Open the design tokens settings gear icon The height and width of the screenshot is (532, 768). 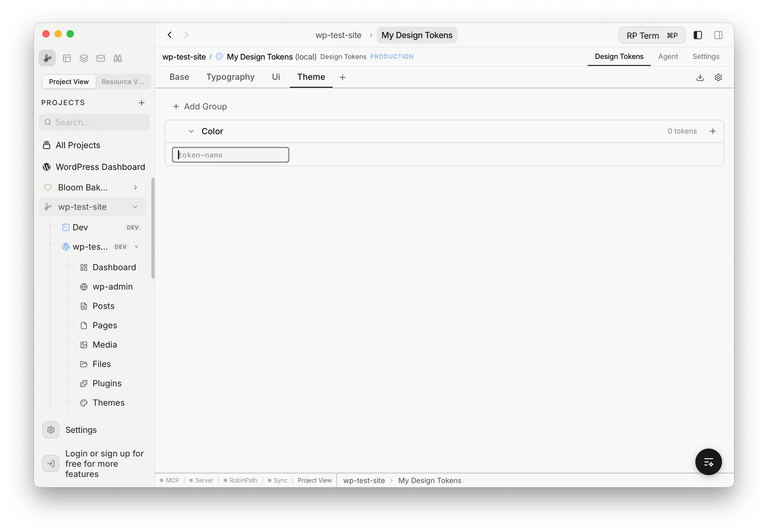click(x=718, y=77)
